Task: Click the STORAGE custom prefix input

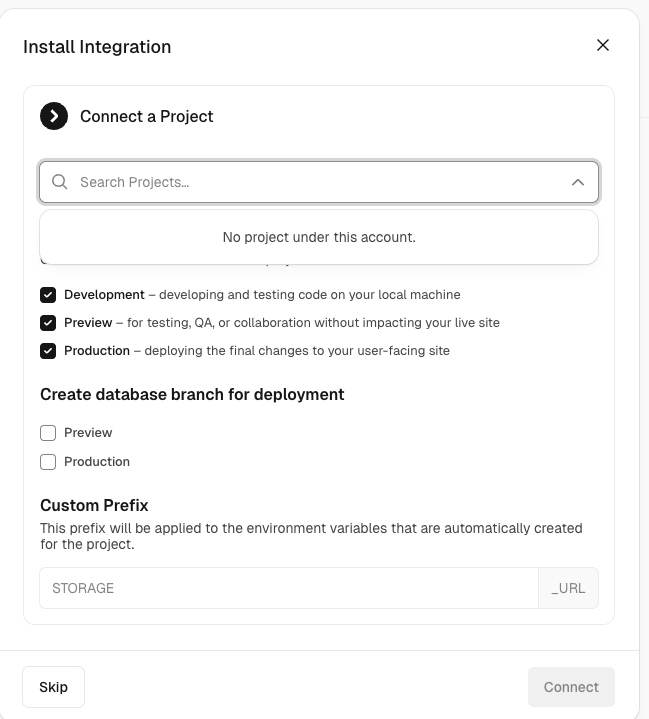Action: [288, 588]
